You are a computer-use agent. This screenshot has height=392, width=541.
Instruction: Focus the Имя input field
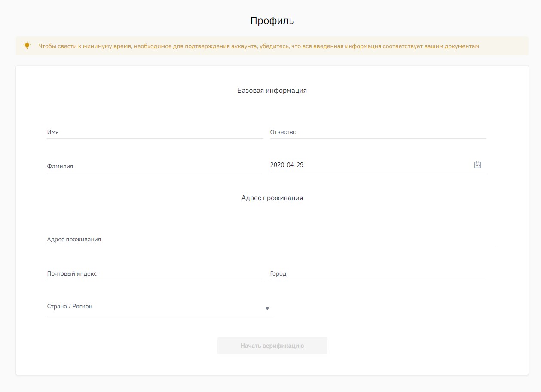click(155, 132)
